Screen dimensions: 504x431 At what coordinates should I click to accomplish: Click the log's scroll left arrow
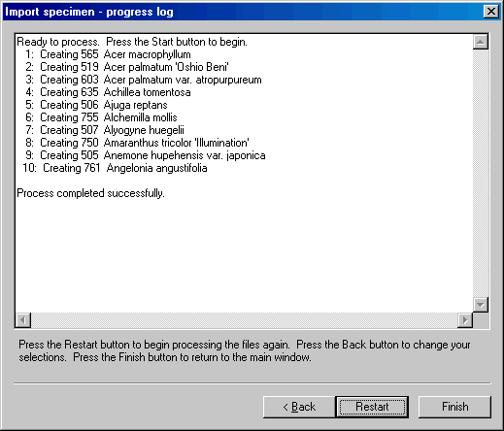pos(23,320)
